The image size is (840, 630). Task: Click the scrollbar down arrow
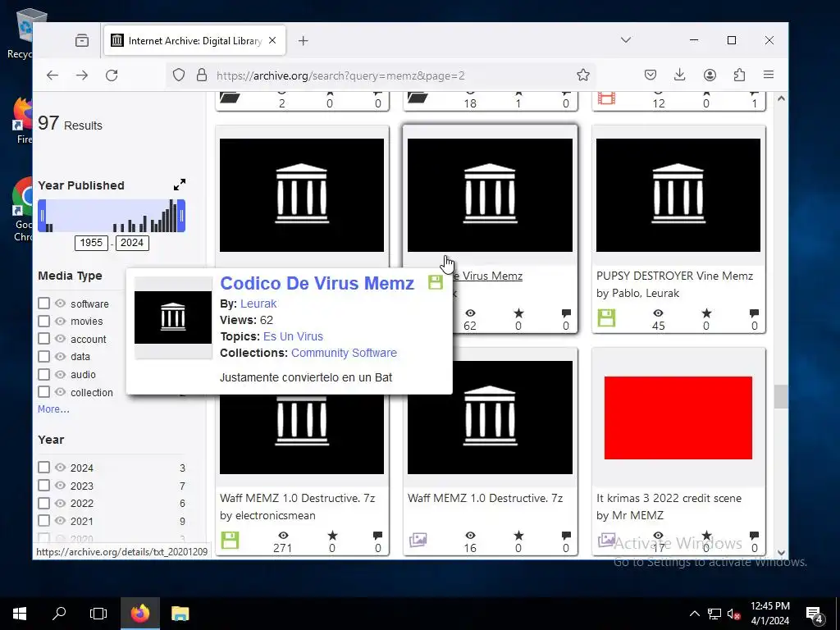[x=781, y=553]
